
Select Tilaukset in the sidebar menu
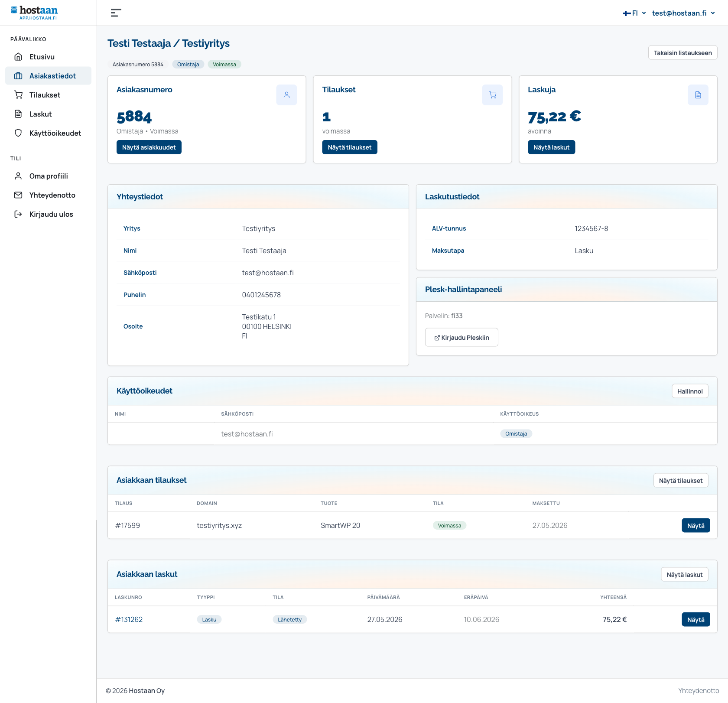pos(48,95)
